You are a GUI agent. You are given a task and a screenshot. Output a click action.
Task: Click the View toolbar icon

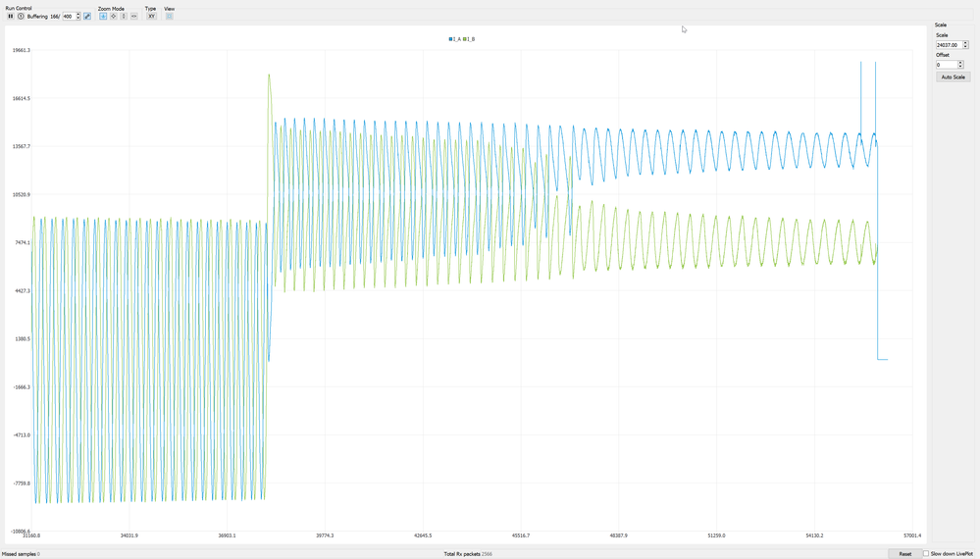point(170,17)
